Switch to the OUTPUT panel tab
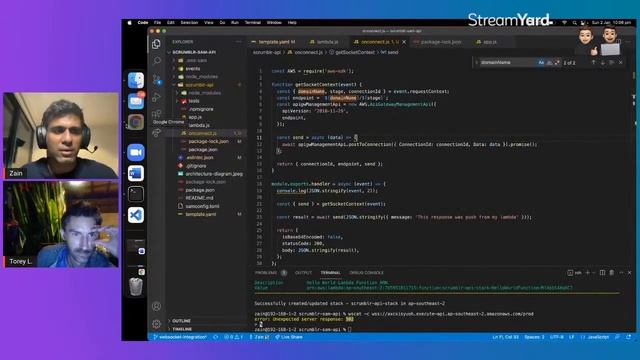The width and height of the screenshot is (640, 360). [x=303, y=273]
